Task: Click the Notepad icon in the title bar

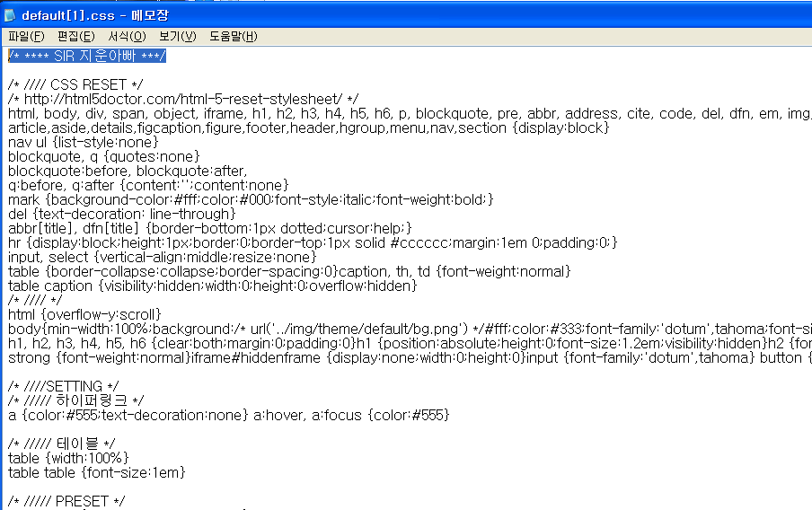Action: [10, 15]
